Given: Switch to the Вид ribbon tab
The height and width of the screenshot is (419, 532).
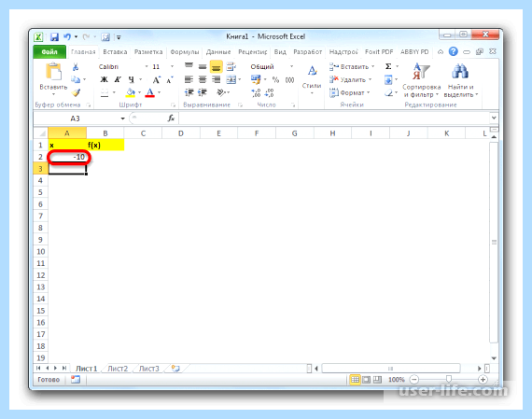Looking at the screenshot, I should pos(280,52).
